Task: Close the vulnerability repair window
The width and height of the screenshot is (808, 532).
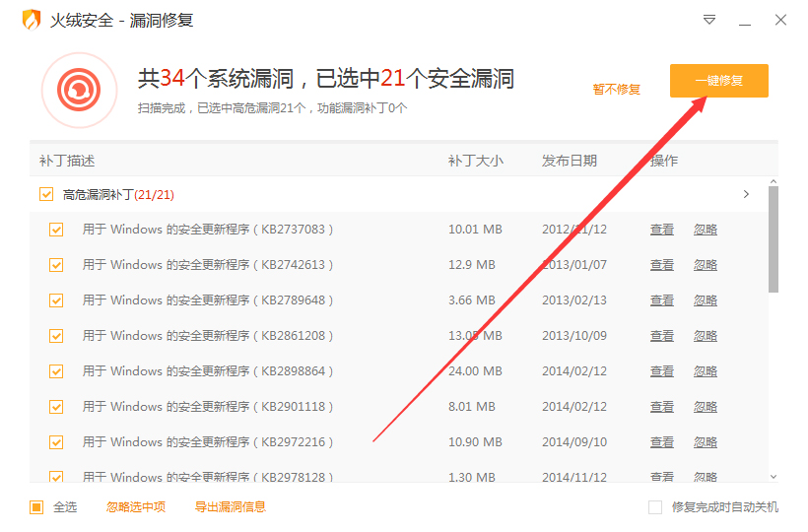Action: point(780,20)
